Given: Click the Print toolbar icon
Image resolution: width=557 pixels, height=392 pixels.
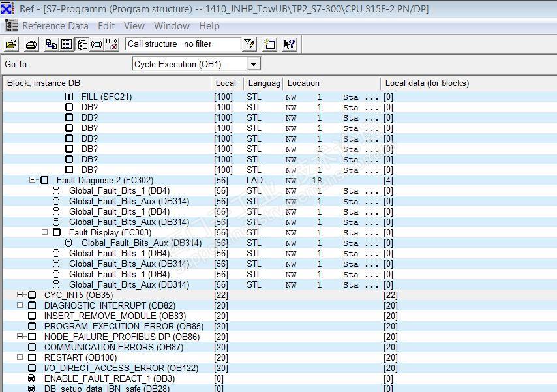Looking at the screenshot, I should click(x=31, y=44).
